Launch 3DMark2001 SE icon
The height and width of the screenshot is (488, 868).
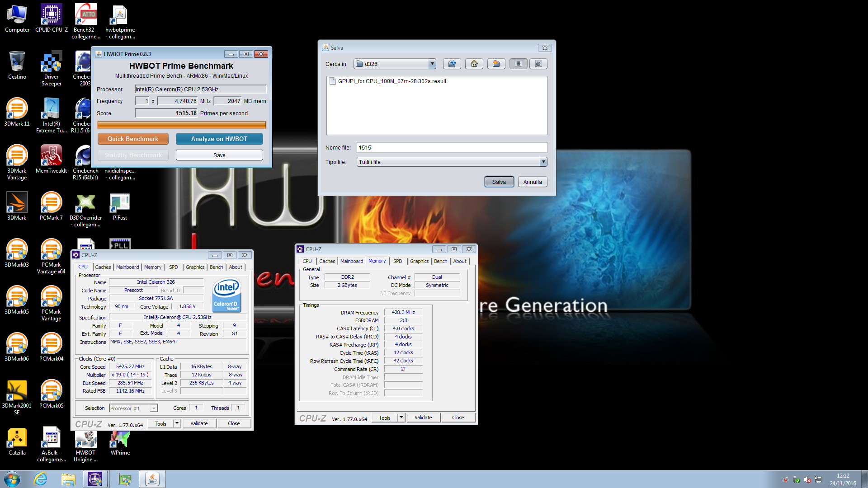pyautogui.click(x=17, y=397)
